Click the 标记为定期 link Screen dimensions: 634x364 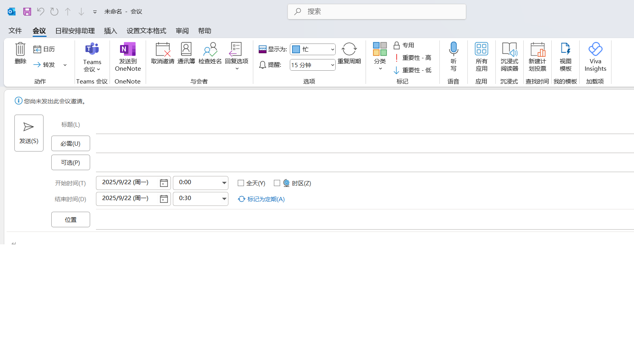[266, 199]
